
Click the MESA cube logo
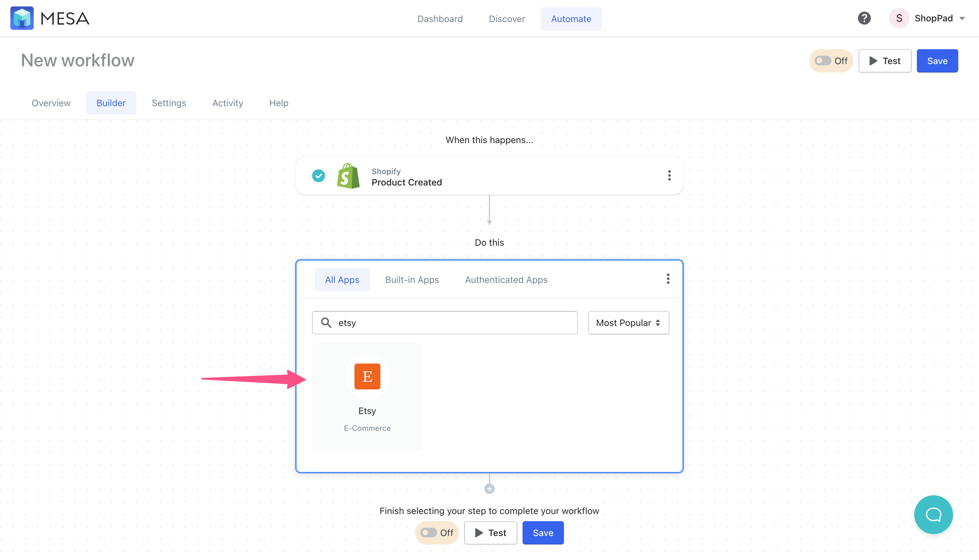pyautogui.click(x=22, y=18)
